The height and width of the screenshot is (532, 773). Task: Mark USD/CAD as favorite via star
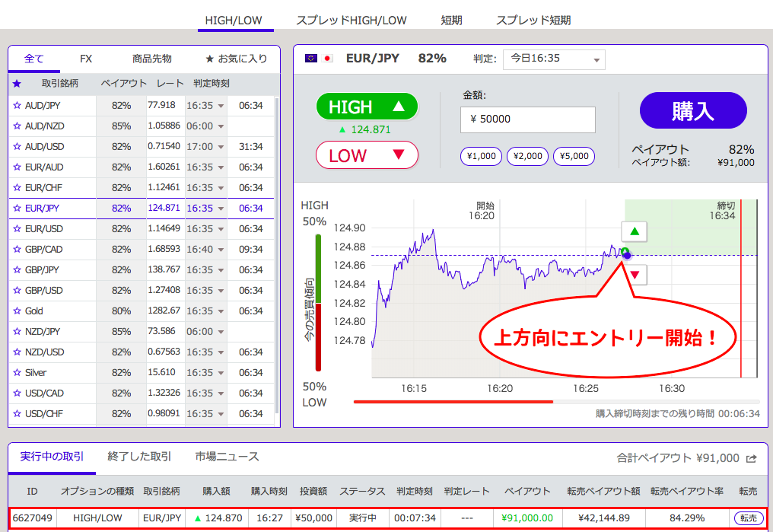[x=17, y=393]
